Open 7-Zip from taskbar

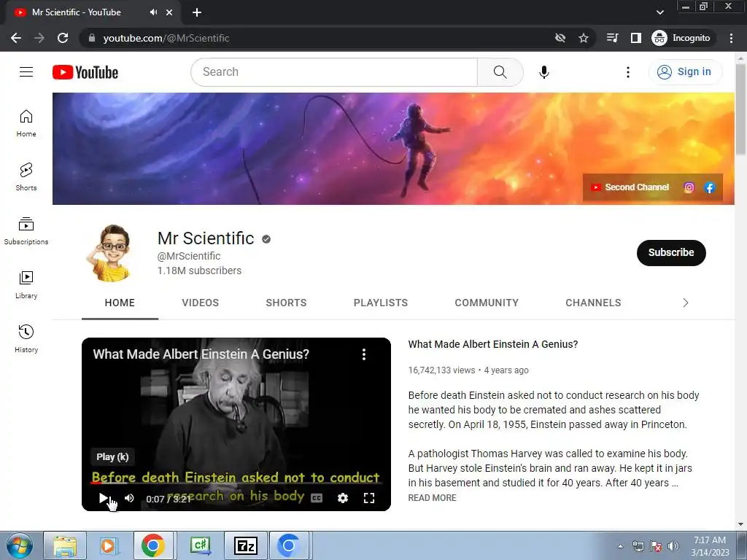pos(245,545)
